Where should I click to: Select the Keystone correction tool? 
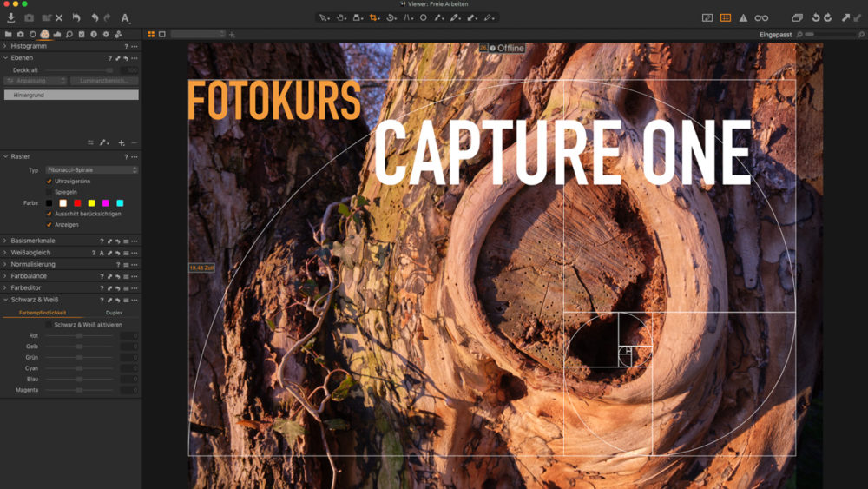(x=408, y=17)
